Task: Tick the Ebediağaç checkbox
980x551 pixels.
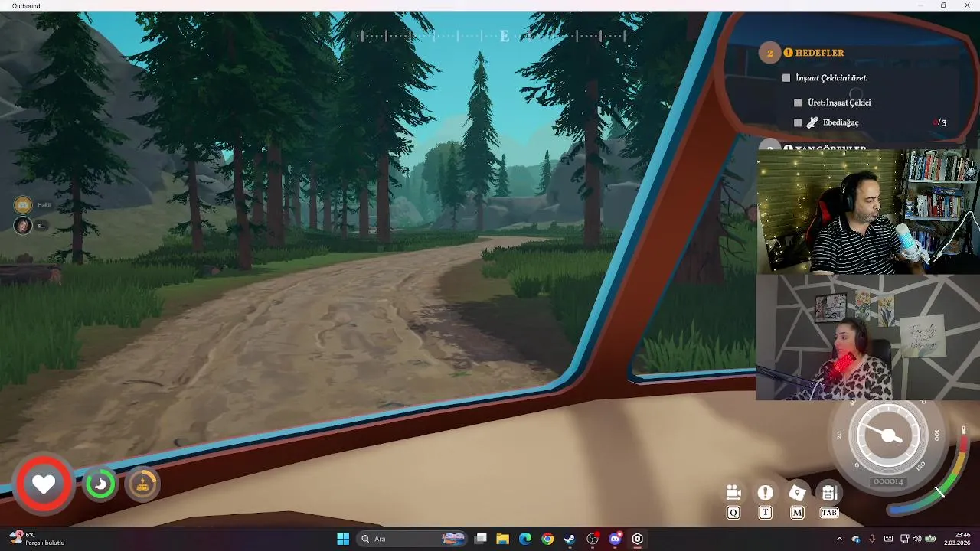Action: [x=799, y=122]
